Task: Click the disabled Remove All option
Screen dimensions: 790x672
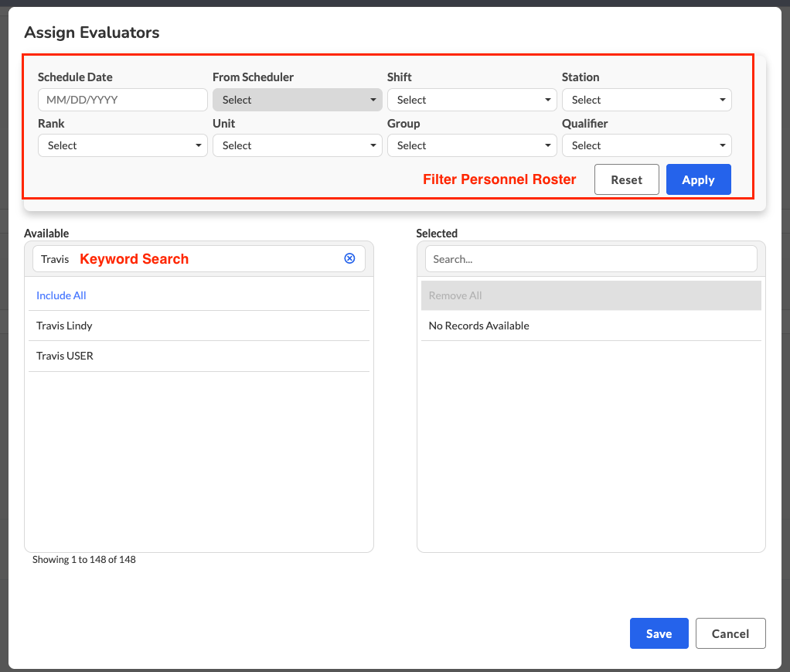Action: click(x=591, y=295)
